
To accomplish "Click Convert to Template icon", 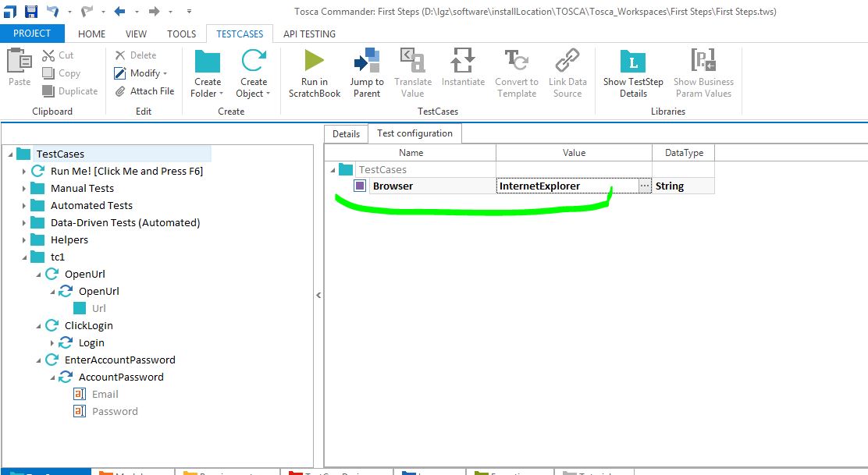I will tap(517, 60).
